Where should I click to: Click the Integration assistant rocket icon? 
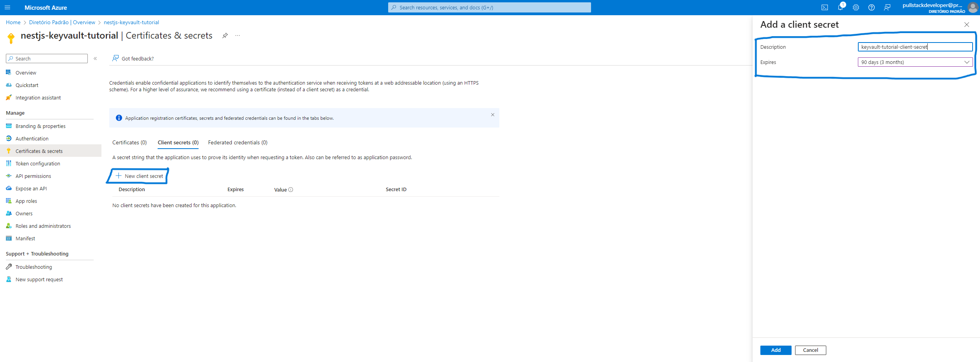click(9, 98)
